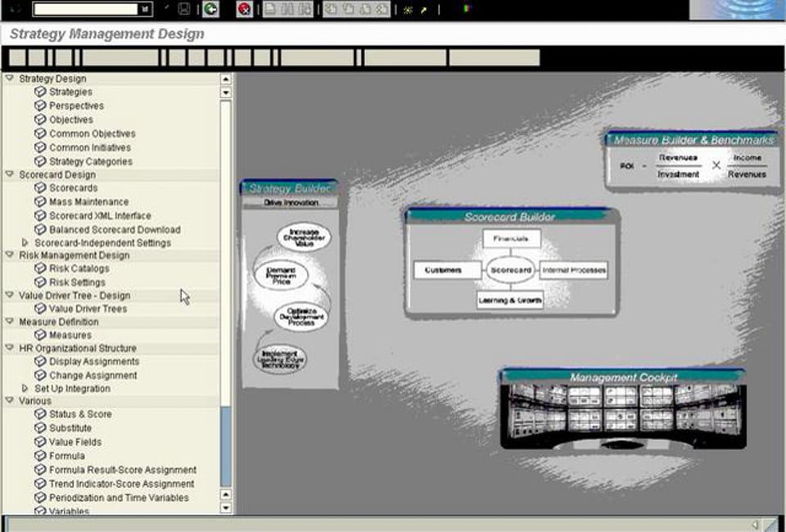Click the icon beside Risk Catalogs
Image resolution: width=786 pixels, height=532 pixels.
[x=40, y=268]
